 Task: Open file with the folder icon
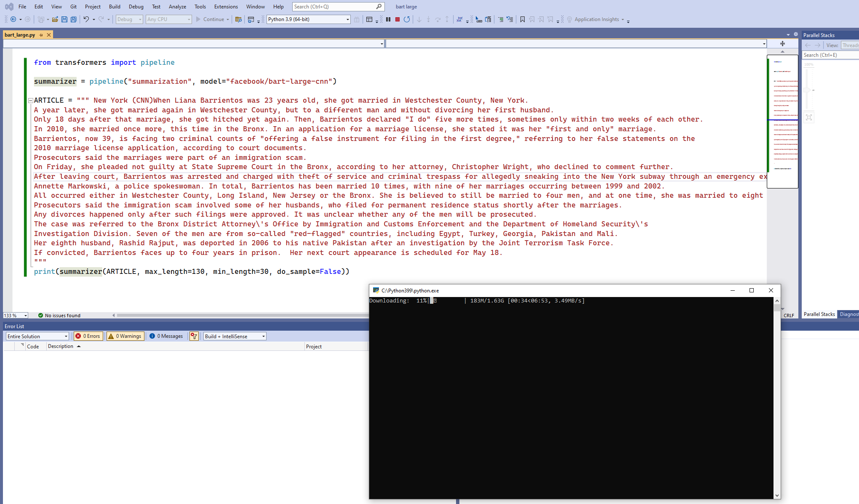click(x=55, y=19)
